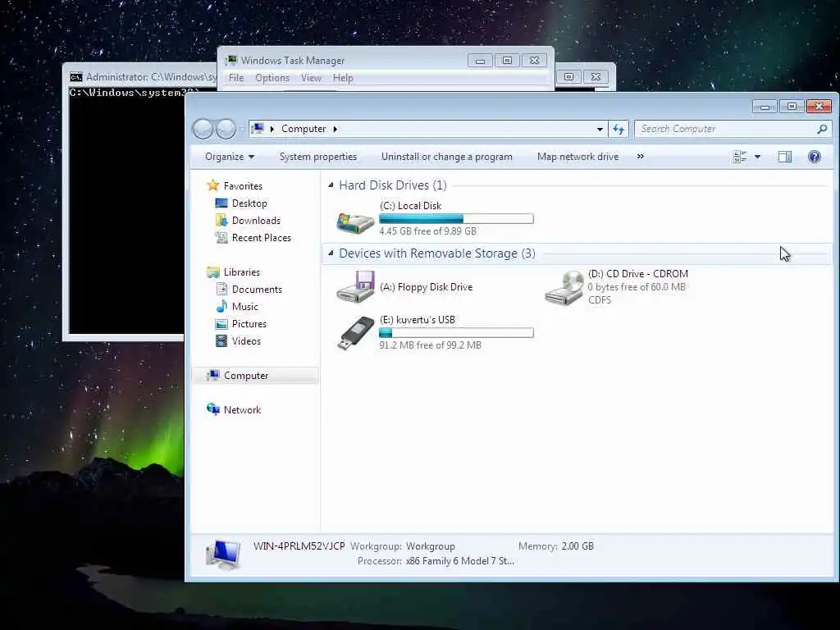Open the View menu in Task Manager
840x630 pixels.
click(311, 78)
